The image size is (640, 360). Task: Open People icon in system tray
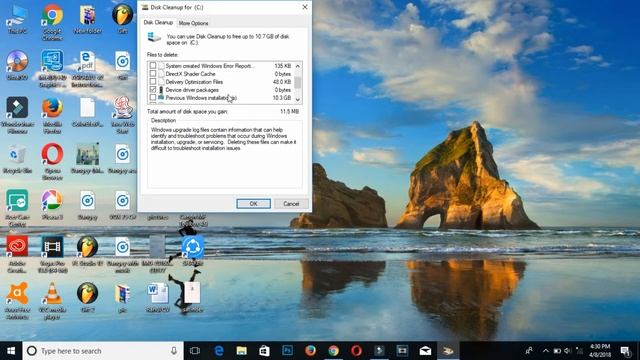(x=529, y=351)
